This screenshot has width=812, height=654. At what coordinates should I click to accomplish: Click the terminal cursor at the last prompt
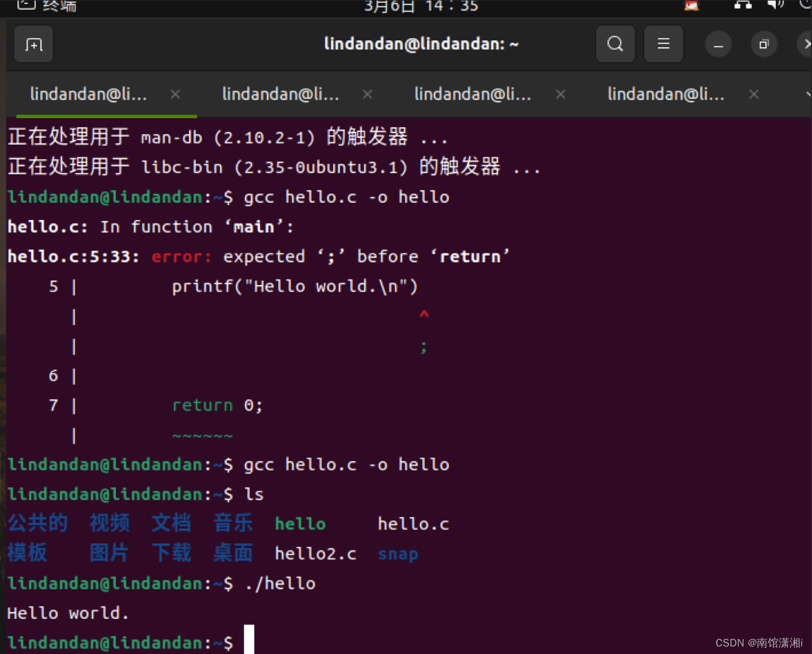[x=249, y=640]
